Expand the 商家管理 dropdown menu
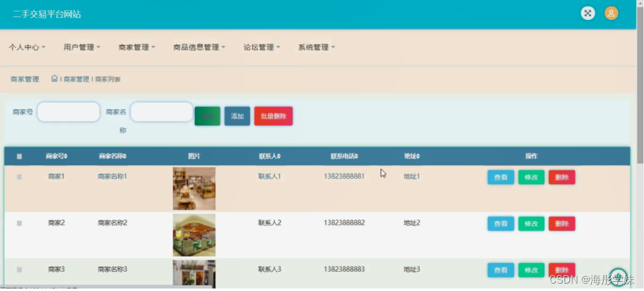This screenshot has width=644, height=291. [137, 47]
